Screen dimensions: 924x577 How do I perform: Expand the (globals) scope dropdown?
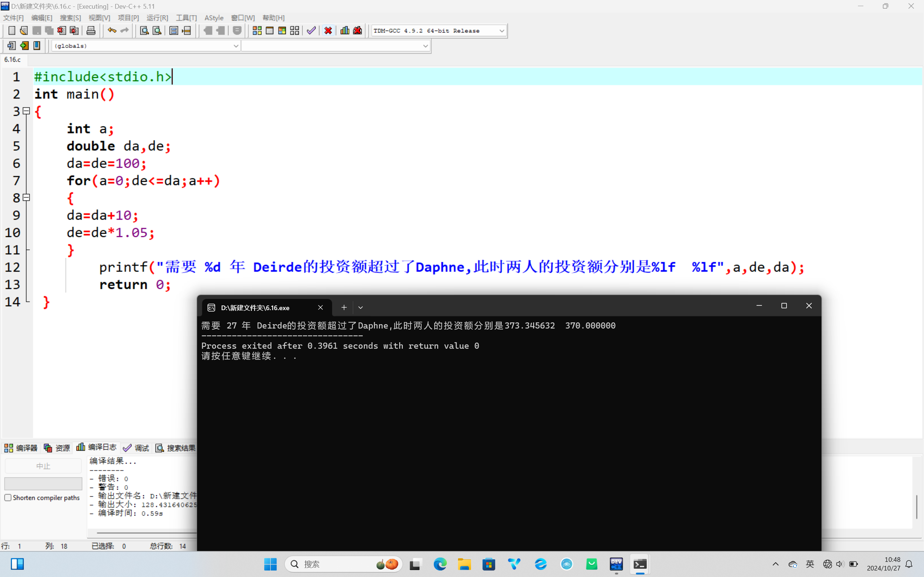(236, 46)
